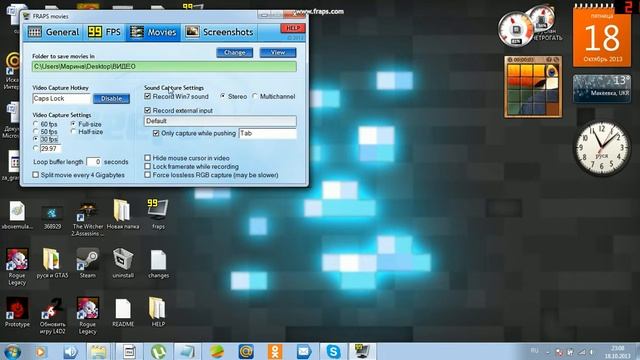This screenshot has width=640, height=360.
Task: Select Multichannel sound recording
Action: point(255,96)
